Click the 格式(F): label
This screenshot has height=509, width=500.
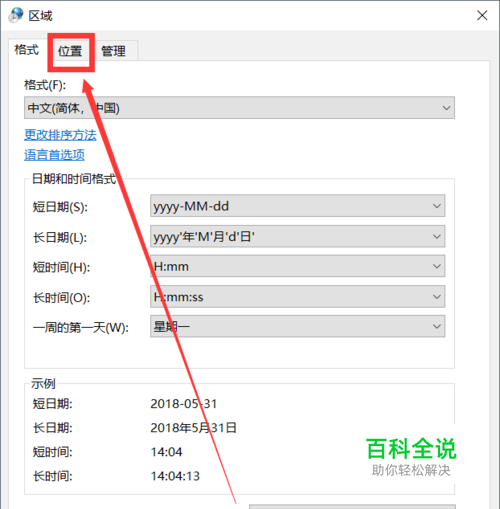(x=45, y=85)
